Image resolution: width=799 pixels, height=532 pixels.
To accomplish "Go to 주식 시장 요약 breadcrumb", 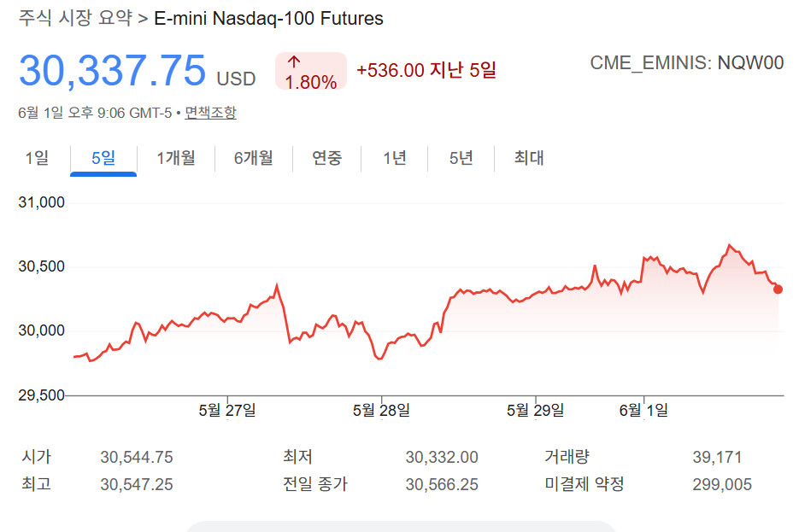I will pyautogui.click(x=75, y=18).
